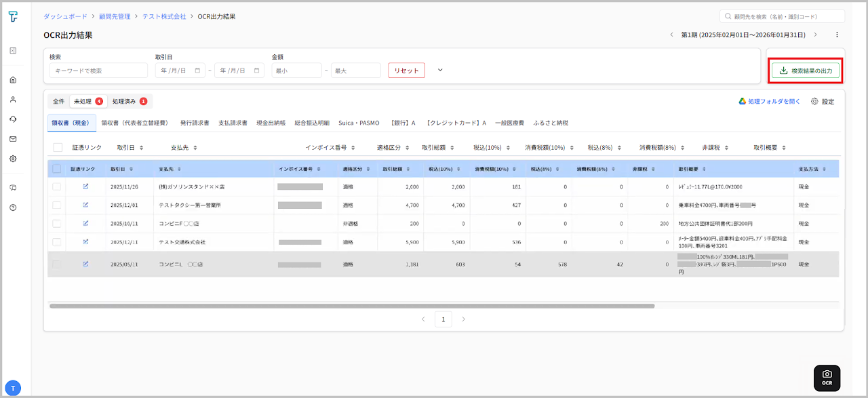Check the row for (株)ガソリンスタンド××店

click(56, 186)
